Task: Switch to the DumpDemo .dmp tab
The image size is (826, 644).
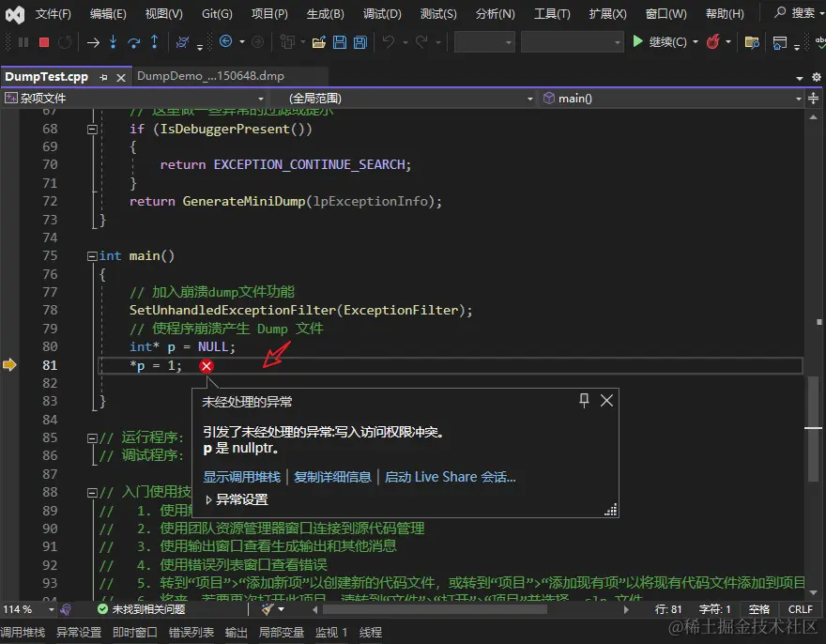Action: [x=210, y=76]
